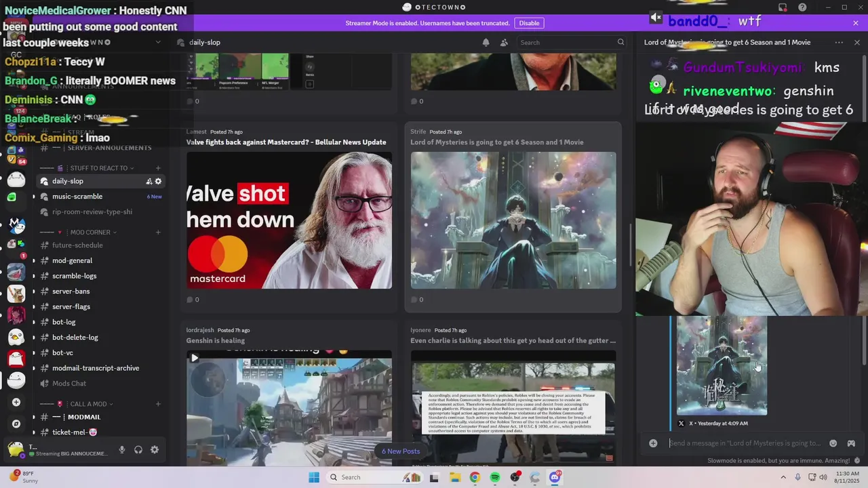The height and width of the screenshot is (488, 868).
Task: Open server dropdown chevron next to server name
Action: click(x=158, y=42)
